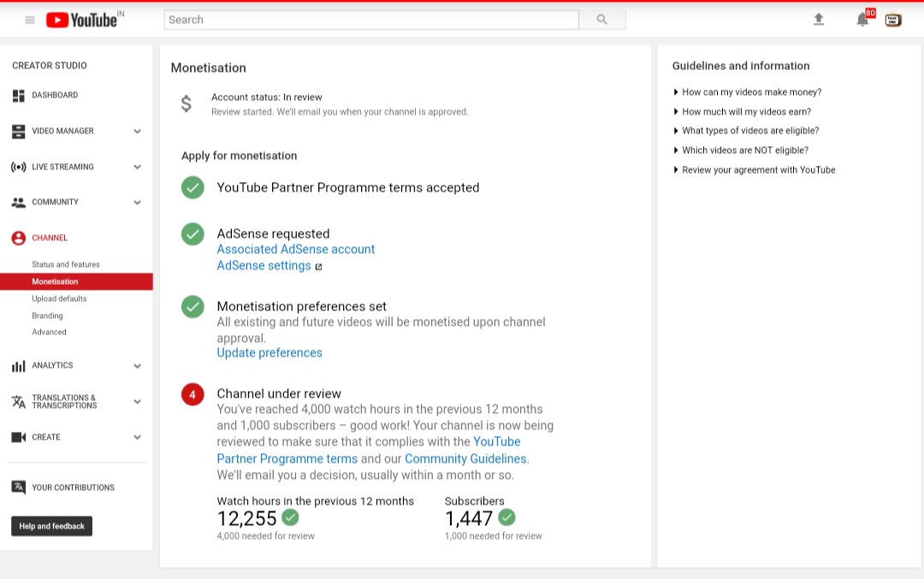The height and width of the screenshot is (579, 924).
Task: Click the Channel person icon
Action: point(18,238)
